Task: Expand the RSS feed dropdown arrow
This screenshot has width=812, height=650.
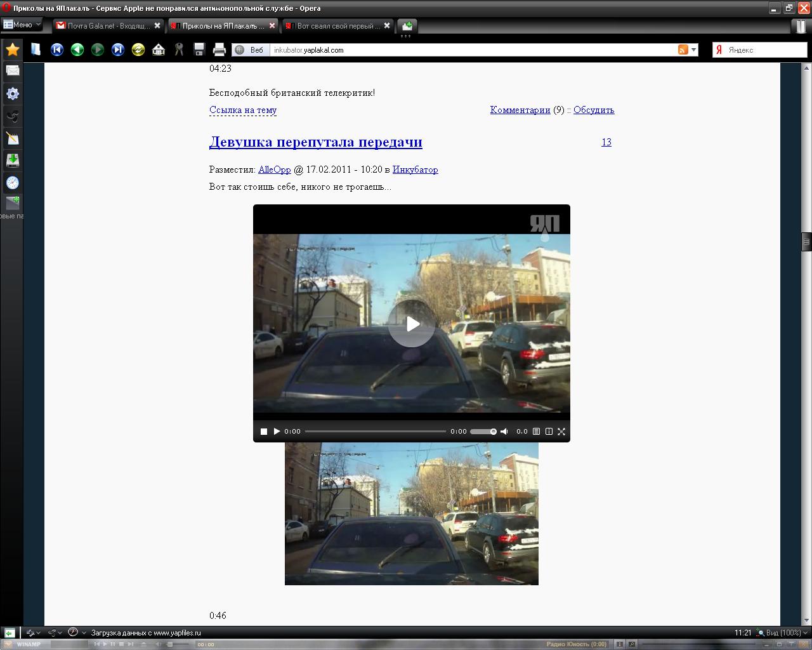Action: coord(693,50)
